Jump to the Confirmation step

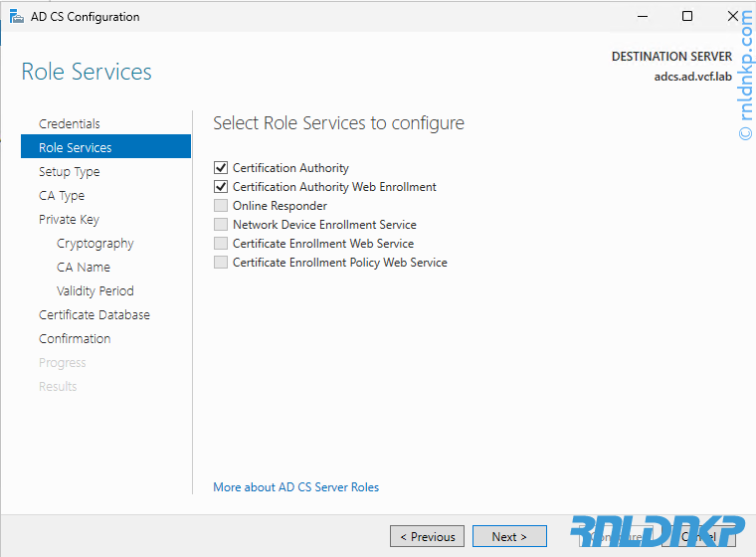(75, 338)
